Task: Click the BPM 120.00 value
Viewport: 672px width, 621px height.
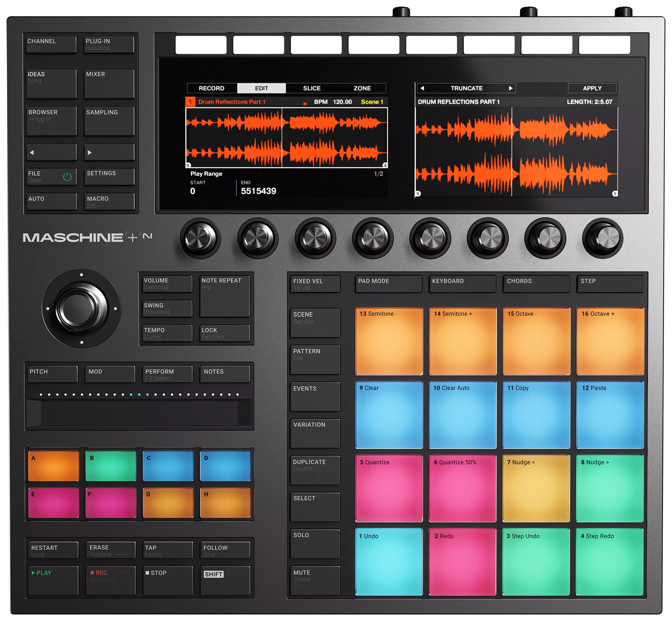Action: [342, 102]
